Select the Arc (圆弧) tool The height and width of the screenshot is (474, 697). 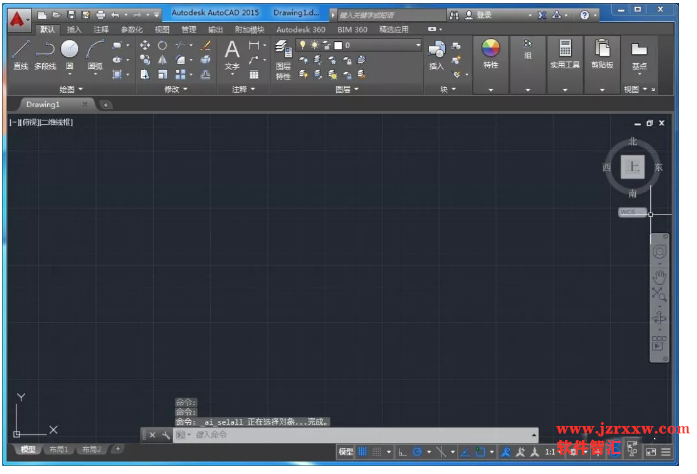[95, 54]
